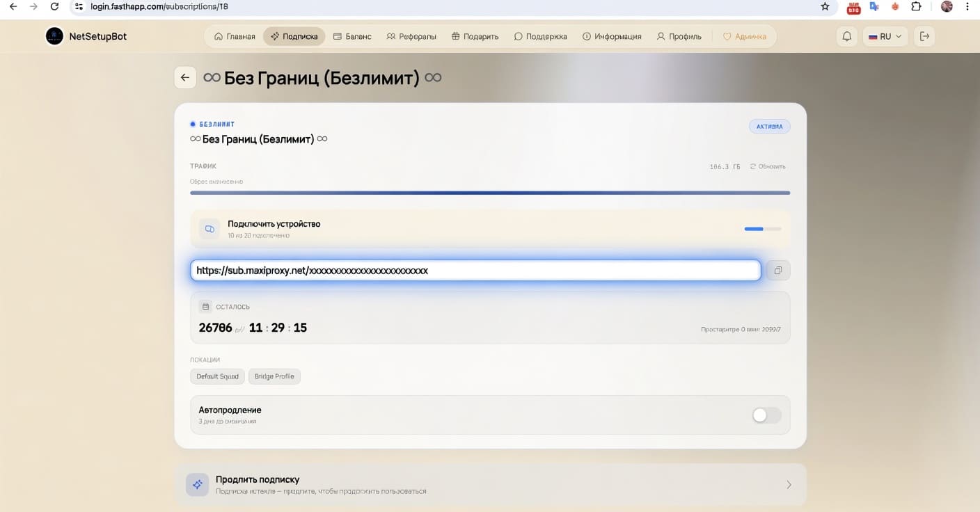Reload the page in the browser
This screenshot has height=512, width=980.
pos(54,6)
